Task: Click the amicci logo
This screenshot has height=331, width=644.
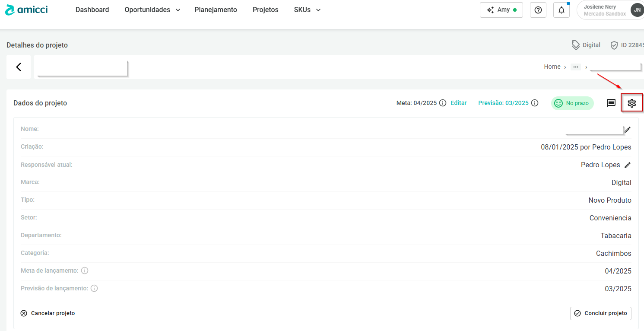Action: (27, 10)
